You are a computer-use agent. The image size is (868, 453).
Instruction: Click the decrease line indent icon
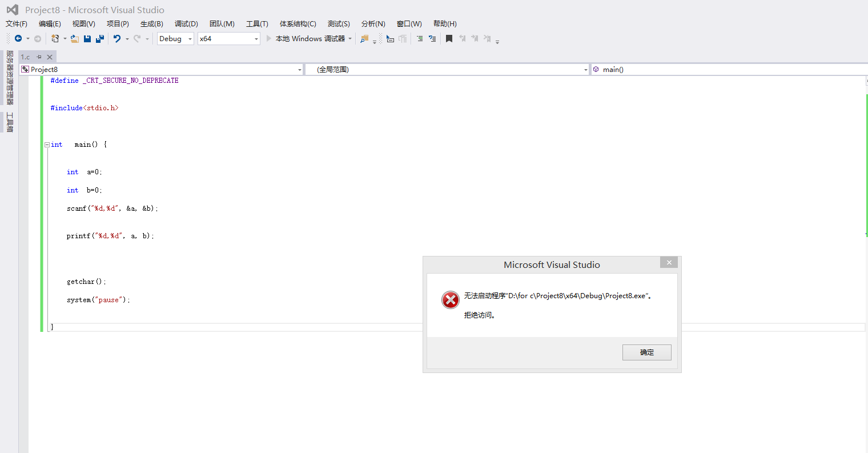pyautogui.click(x=403, y=39)
